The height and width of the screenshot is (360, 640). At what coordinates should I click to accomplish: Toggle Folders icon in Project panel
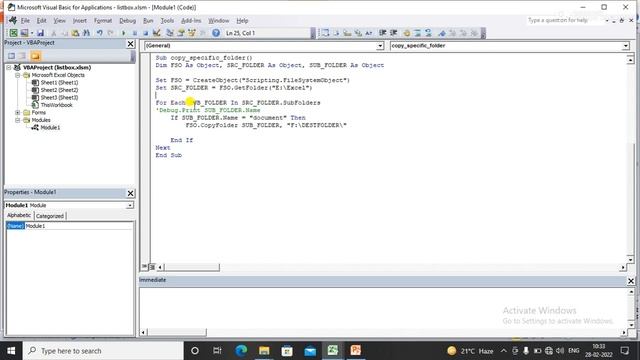(36, 56)
